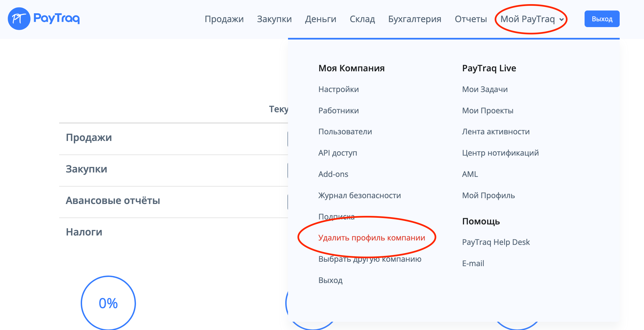The width and height of the screenshot is (644, 330).
Task: Open Журнал безопасности entry
Action: tap(359, 195)
